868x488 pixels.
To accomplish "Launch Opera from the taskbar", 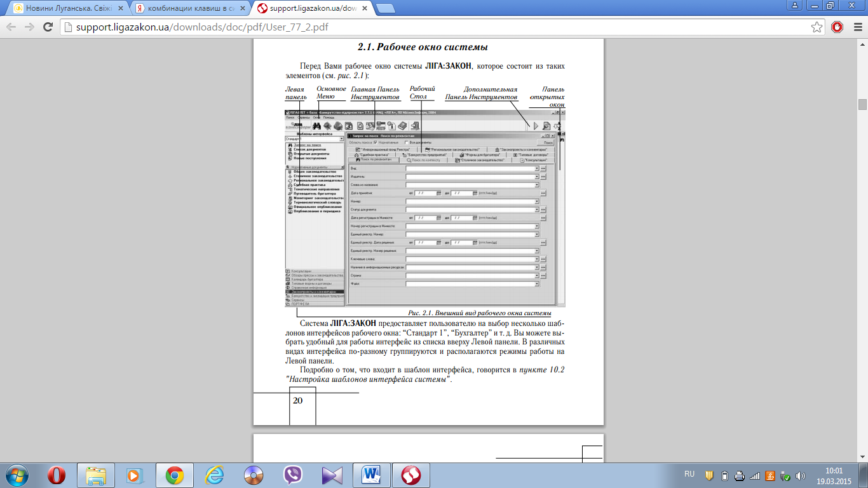I will 56,475.
